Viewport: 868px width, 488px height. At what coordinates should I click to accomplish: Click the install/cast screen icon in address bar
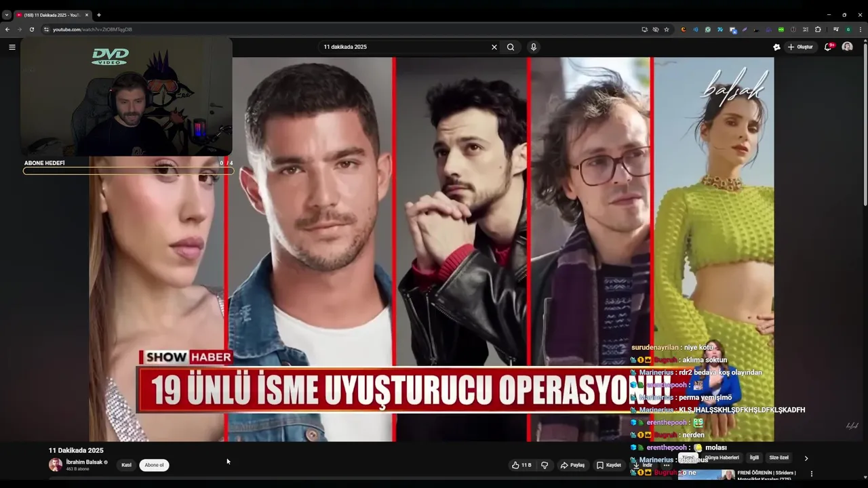click(x=645, y=29)
